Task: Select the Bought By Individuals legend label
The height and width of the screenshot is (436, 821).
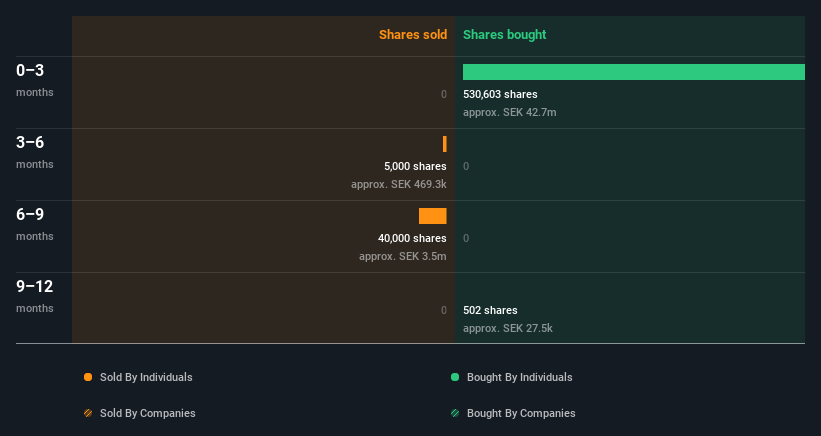Action: [x=519, y=377]
